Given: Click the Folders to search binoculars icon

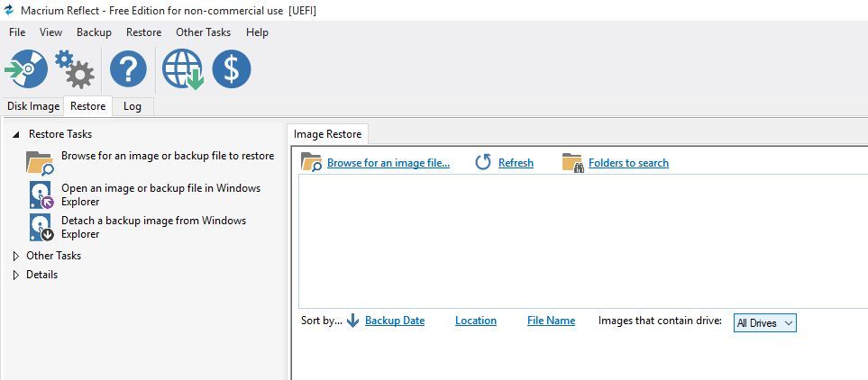Looking at the screenshot, I should (x=572, y=163).
